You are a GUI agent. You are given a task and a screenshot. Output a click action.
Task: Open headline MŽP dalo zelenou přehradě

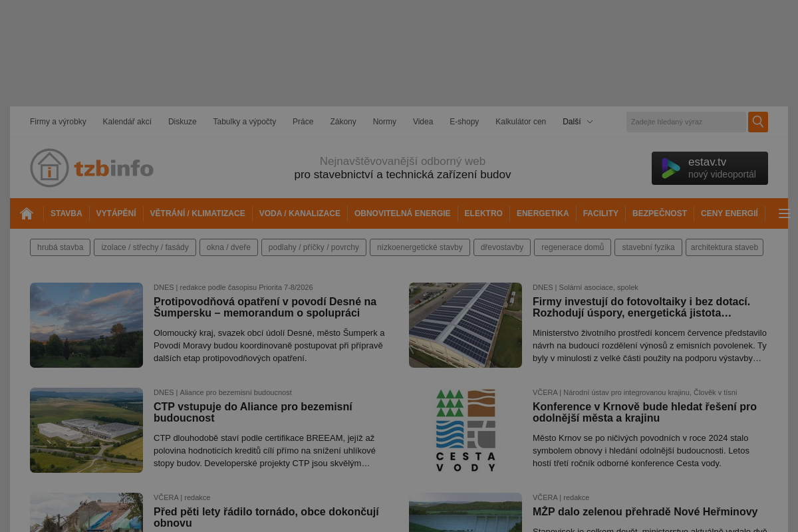tap(645, 512)
